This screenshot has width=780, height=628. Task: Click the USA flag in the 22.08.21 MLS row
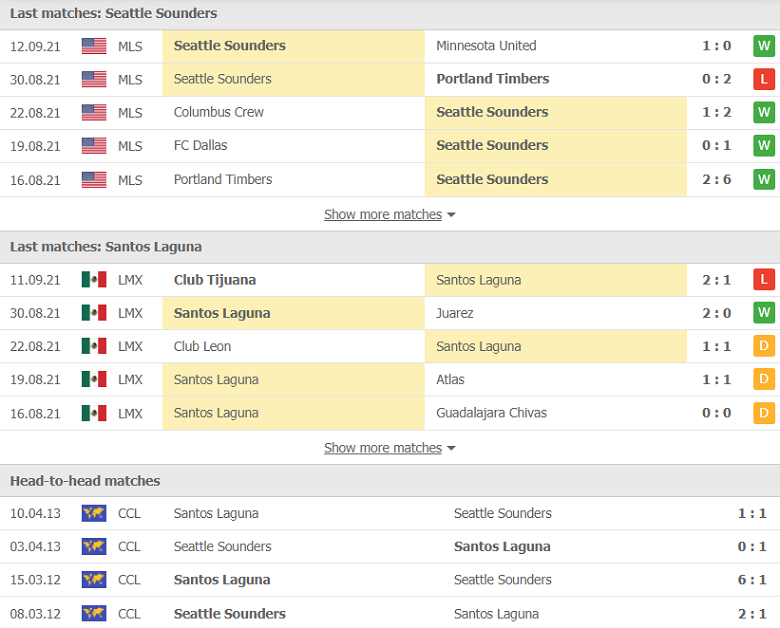(94, 113)
